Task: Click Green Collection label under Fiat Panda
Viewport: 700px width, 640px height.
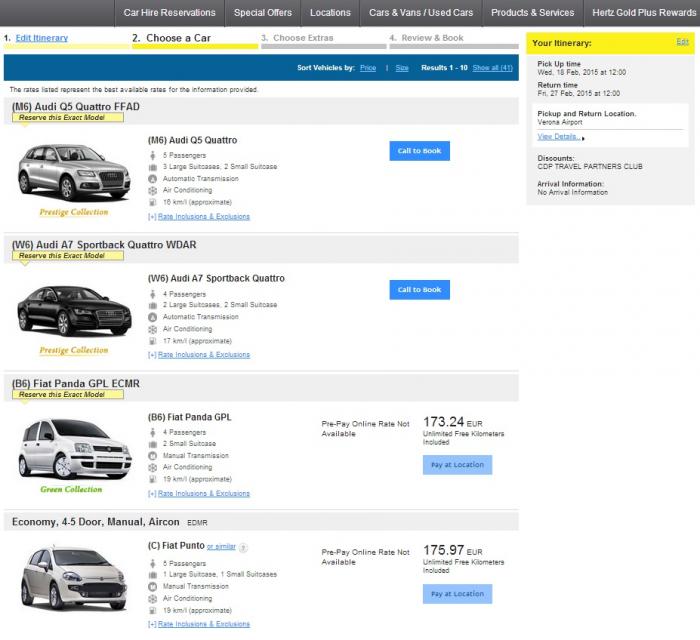Action: coord(71,489)
